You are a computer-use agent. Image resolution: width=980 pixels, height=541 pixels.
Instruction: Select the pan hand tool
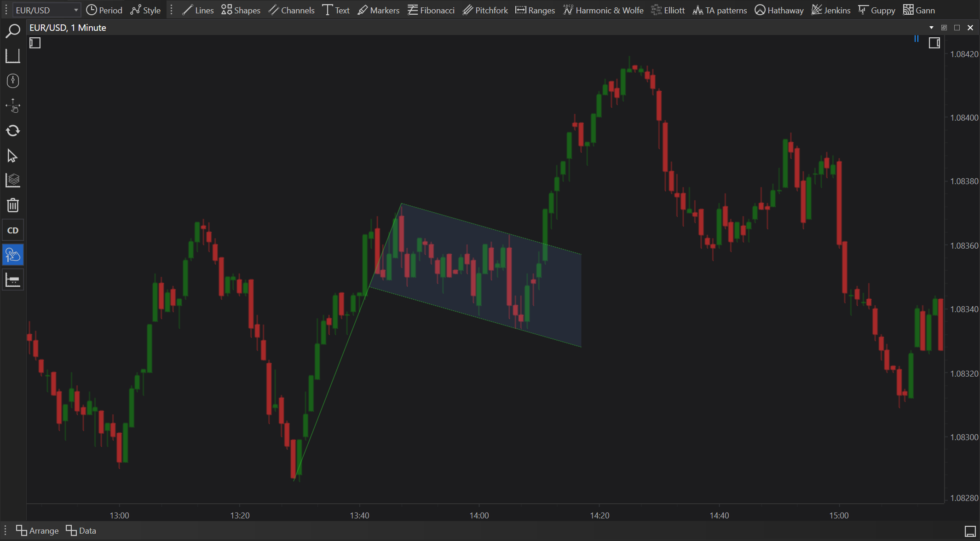13,106
